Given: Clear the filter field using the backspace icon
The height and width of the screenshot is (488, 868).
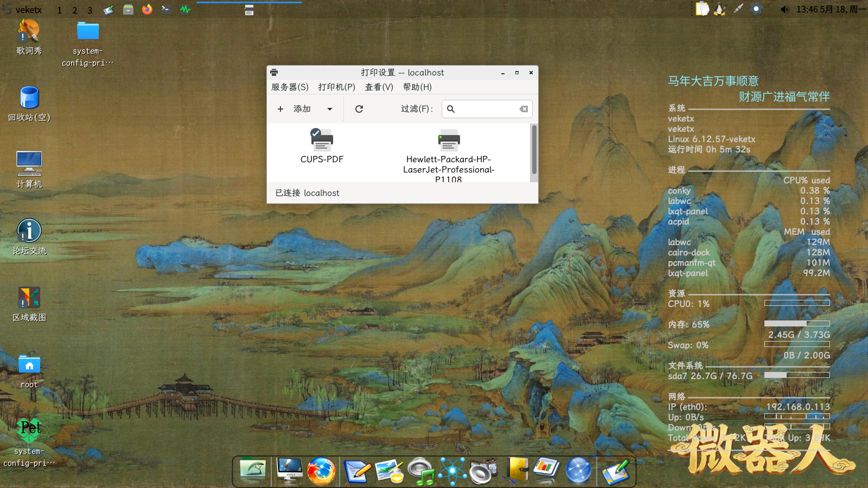Looking at the screenshot, I should [524, 109].
